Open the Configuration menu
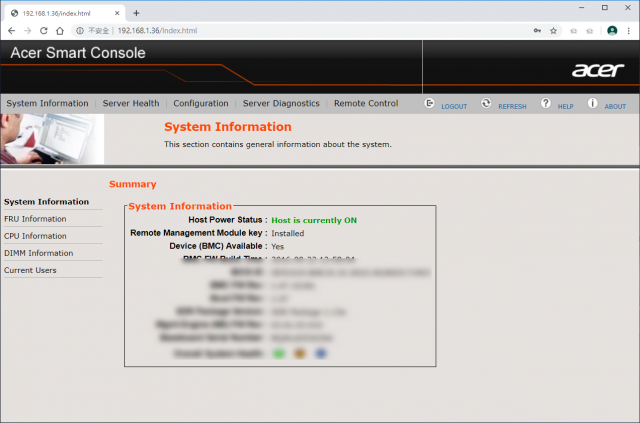 (201, 103)
